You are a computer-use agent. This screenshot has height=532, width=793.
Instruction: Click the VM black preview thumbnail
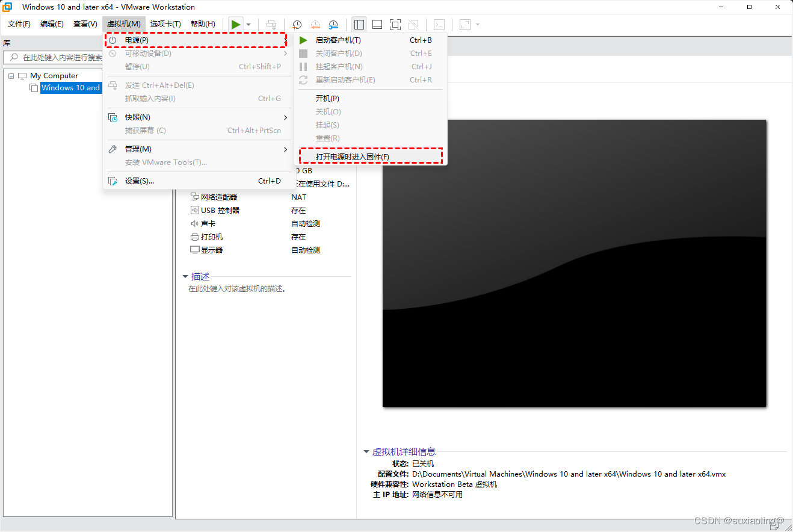coord(574,263)
